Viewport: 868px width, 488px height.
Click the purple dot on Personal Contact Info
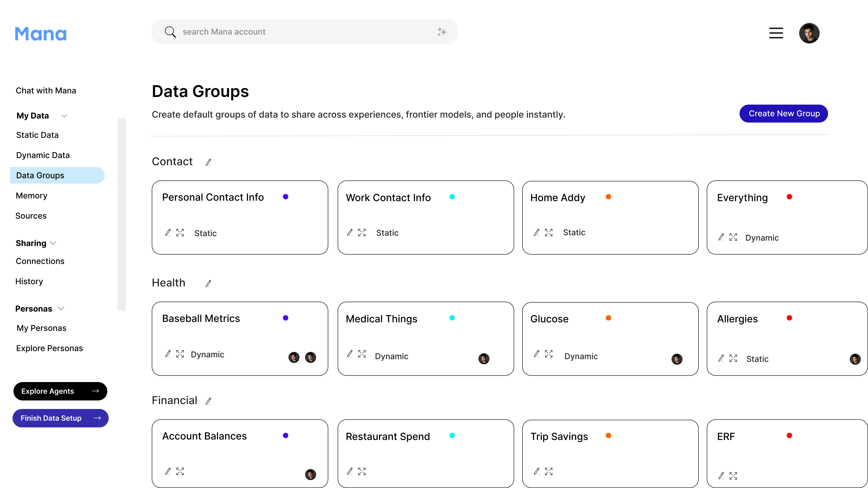(x=285, y=197)
